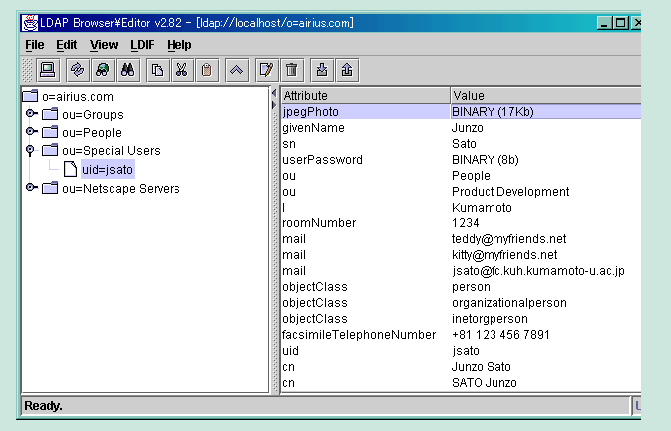Image resolution: width=671 pixels, height=431 pixels.
Task: Click the Export LDIF up-arrow icon
Action: pyautogui.click(x=347, y=70)
